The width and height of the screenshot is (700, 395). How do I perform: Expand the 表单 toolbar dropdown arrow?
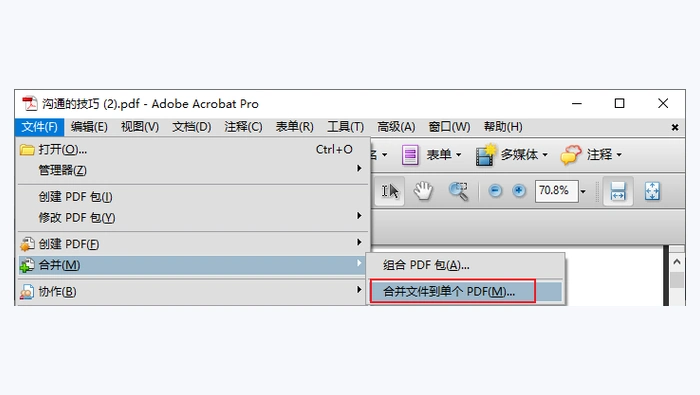click(x=458, y=155)
